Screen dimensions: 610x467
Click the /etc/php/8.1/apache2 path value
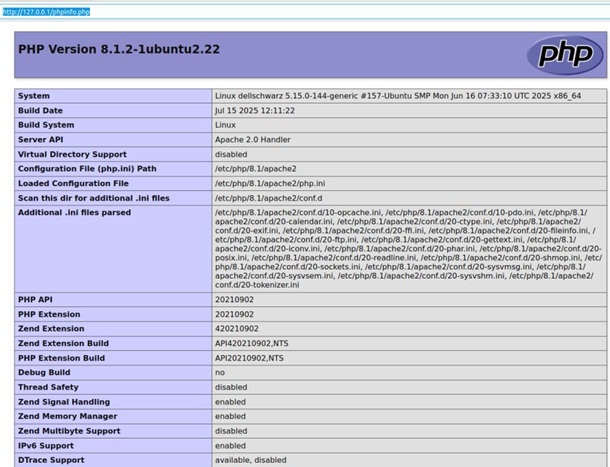(256, 169)
